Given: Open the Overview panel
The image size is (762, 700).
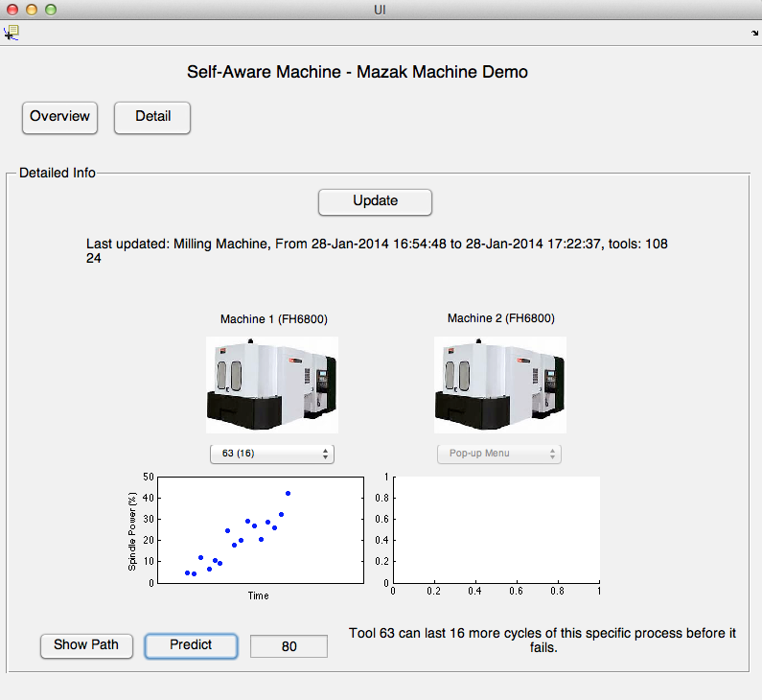Looking at the screenshot, I should coord(59,117).
